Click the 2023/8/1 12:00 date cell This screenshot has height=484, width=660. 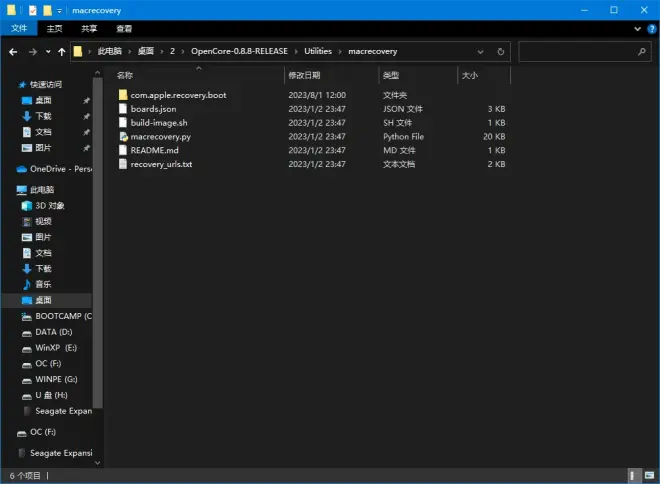(x=317, y=95)
